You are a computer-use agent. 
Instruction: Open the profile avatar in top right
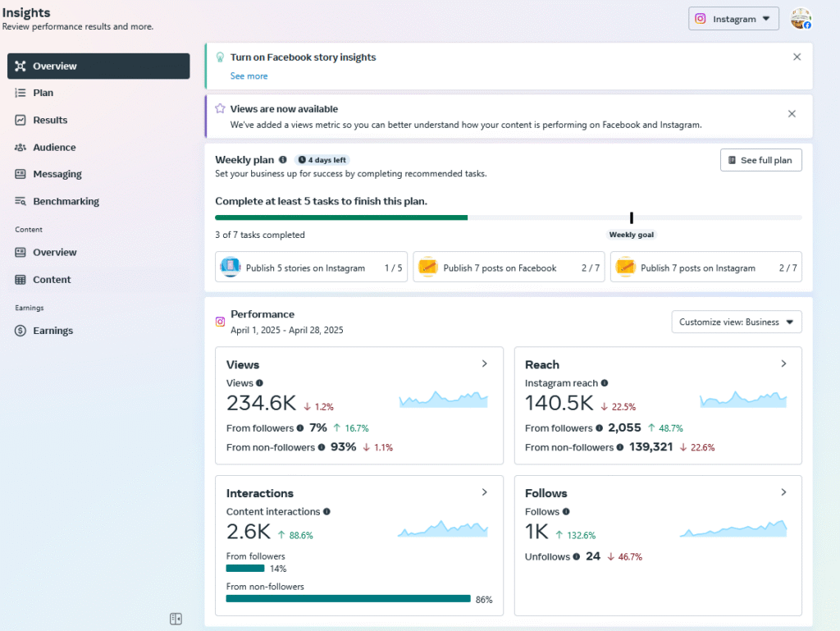[801, 19]
